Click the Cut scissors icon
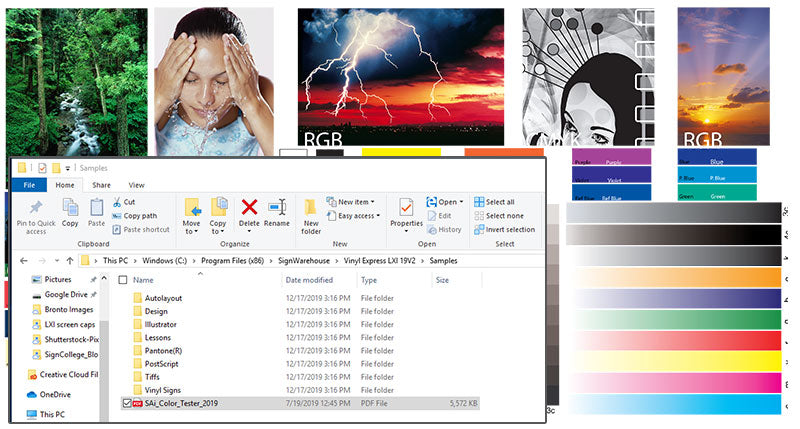This screenshot has width=800, height=429. point(118,202)
